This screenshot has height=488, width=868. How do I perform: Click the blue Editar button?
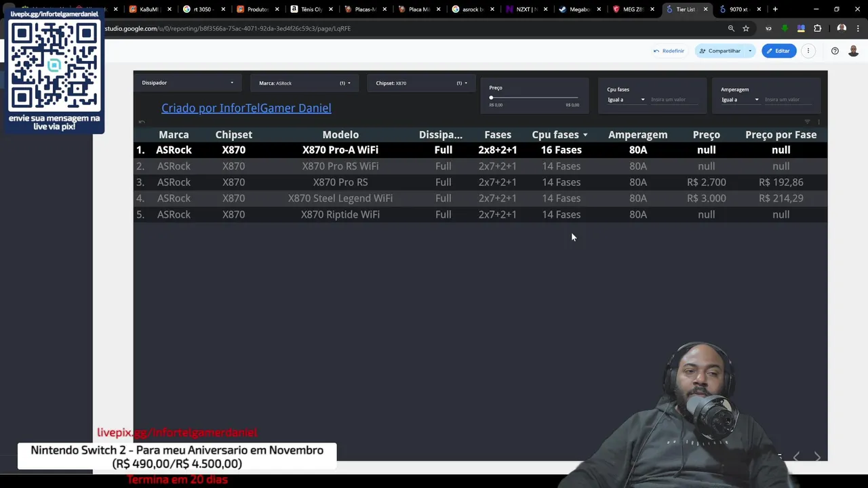tap(778, 51)
